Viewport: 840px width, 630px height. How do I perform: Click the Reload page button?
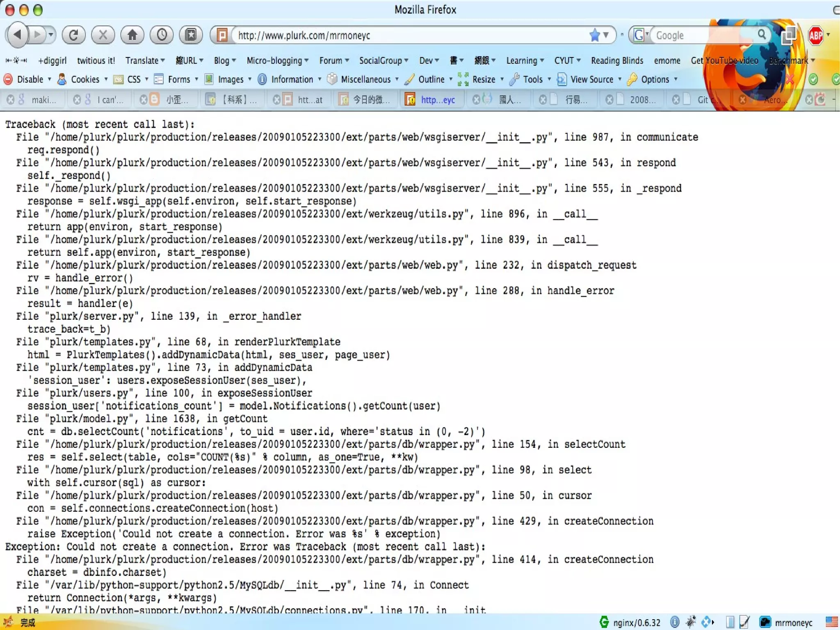pyautogui.click(x=73, y=35)
